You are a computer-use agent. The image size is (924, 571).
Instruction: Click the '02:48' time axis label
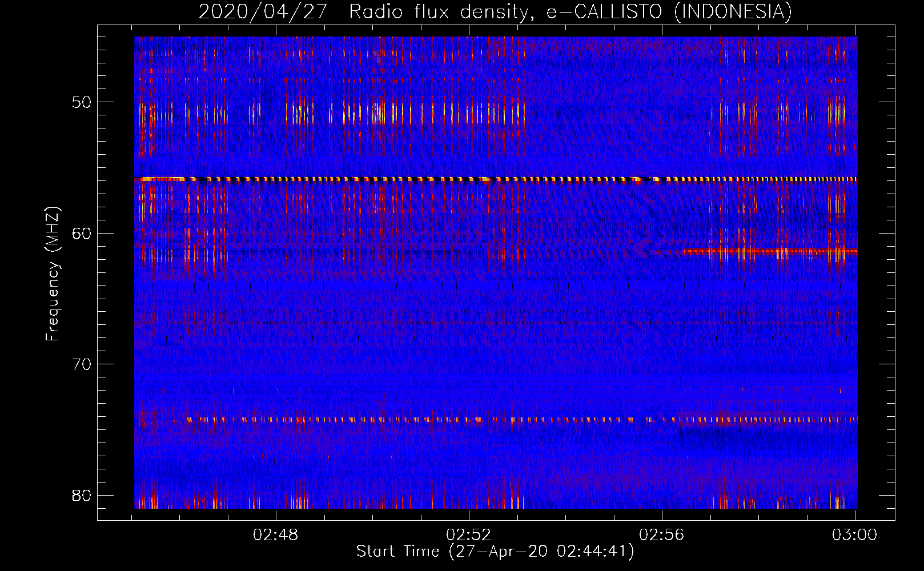tap(276, 535)
